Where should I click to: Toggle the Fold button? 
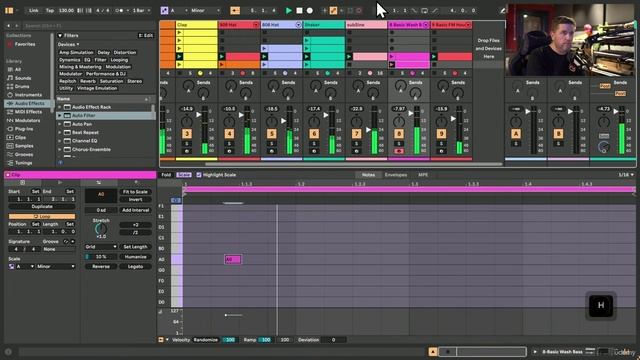coord(166,175)
